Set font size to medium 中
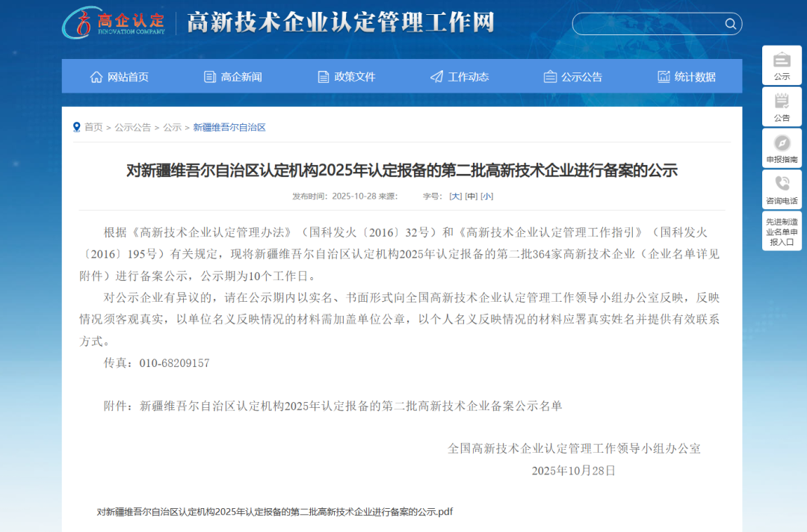 pos(471,197)
